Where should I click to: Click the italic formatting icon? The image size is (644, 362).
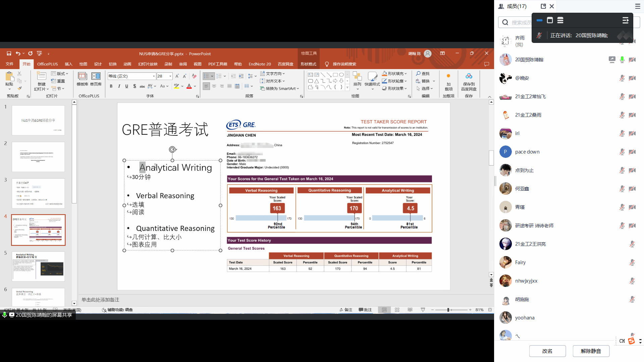click(x=119, y=86)
